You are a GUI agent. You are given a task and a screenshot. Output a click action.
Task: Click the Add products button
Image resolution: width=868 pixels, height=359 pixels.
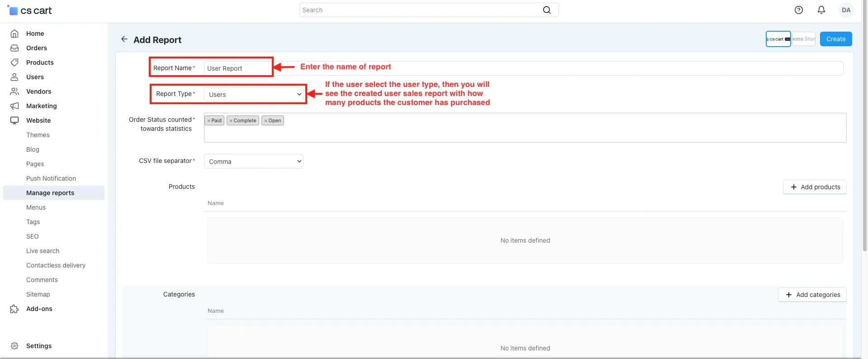(x=814, y=187)
